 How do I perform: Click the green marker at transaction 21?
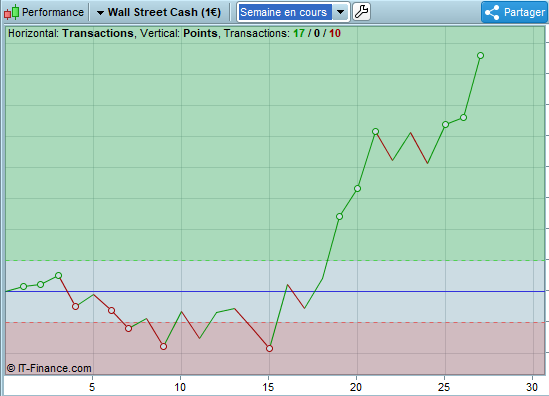(375, 132)
